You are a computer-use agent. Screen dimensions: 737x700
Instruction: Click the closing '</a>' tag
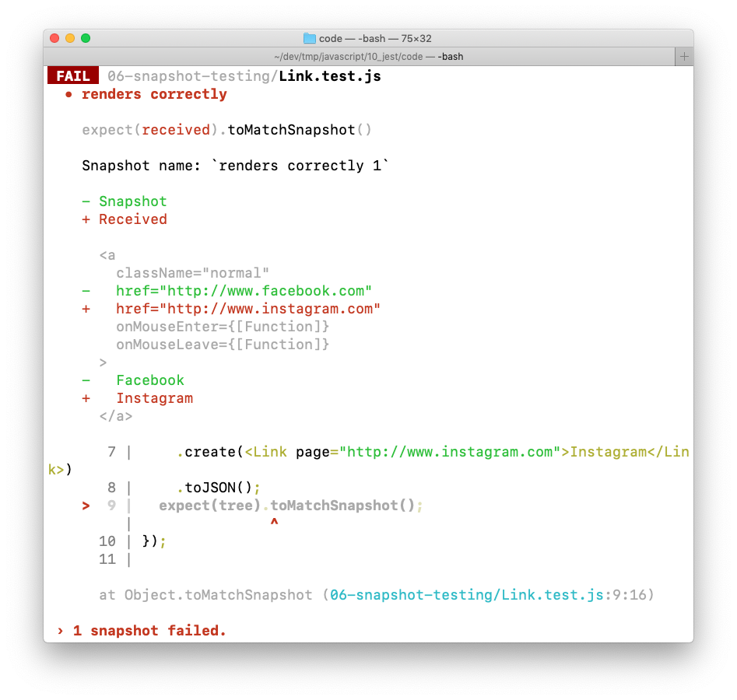(x=116, y=416)
